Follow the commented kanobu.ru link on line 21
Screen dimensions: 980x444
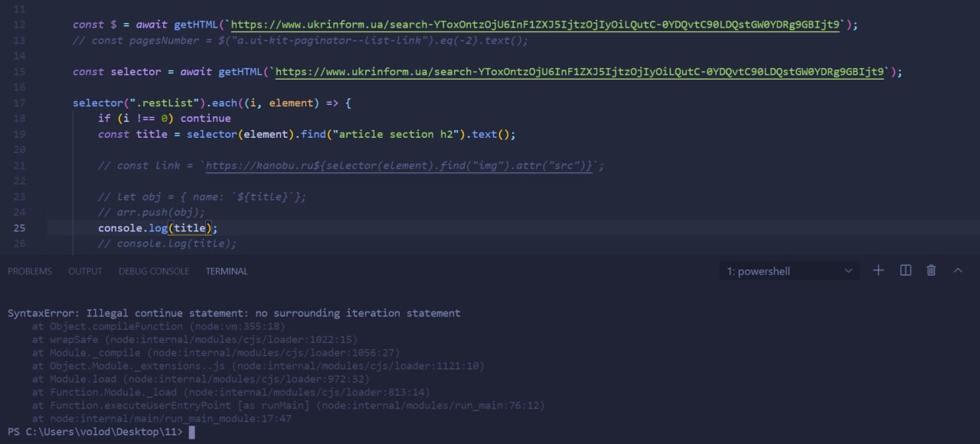tap(399, 165)
